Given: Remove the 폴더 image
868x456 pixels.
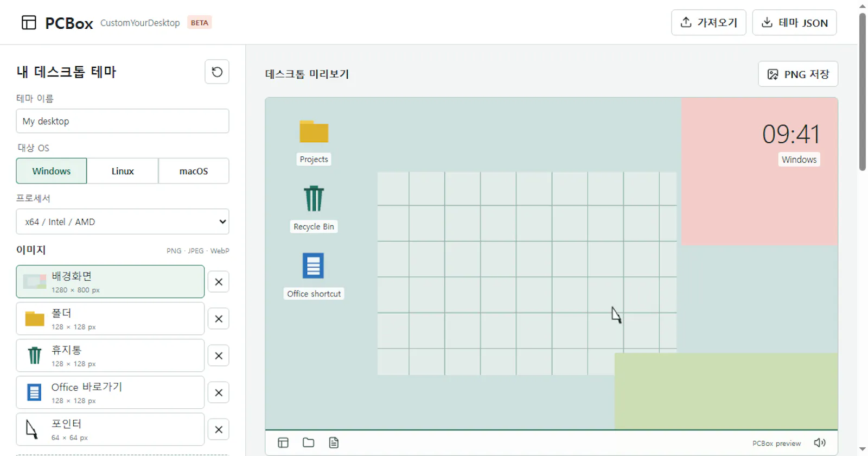Looking at the screenshot, I should tap(219, 319).
